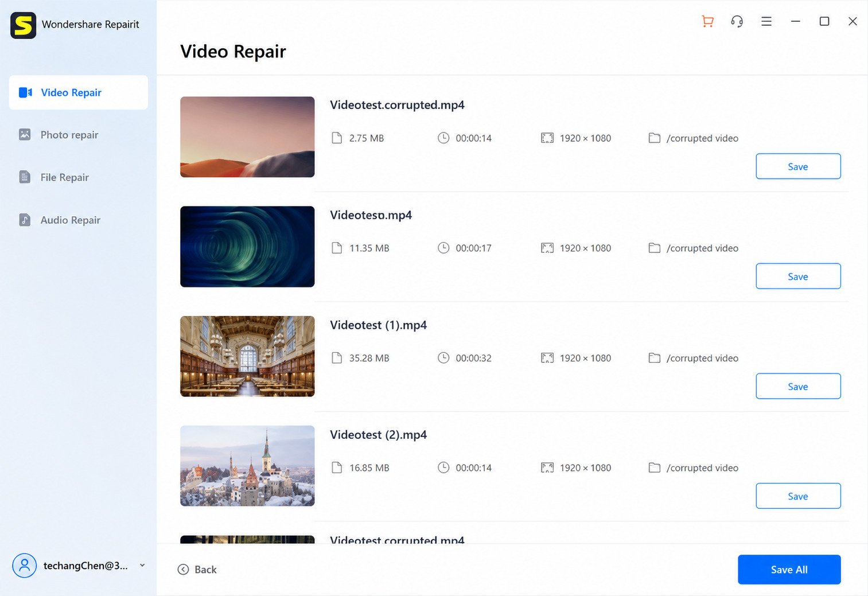Click the Video Repair camera icon in sidebar
Image resolution: width=868 pixels, height=596 pixels.
25,92
